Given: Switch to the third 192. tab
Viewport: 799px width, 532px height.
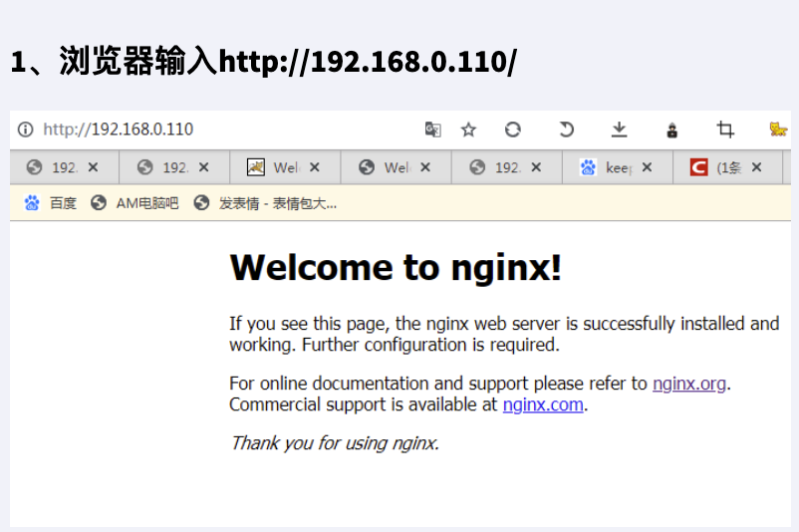Looking at the screenshot, I should pyautogui.click(x=507, y=167).
